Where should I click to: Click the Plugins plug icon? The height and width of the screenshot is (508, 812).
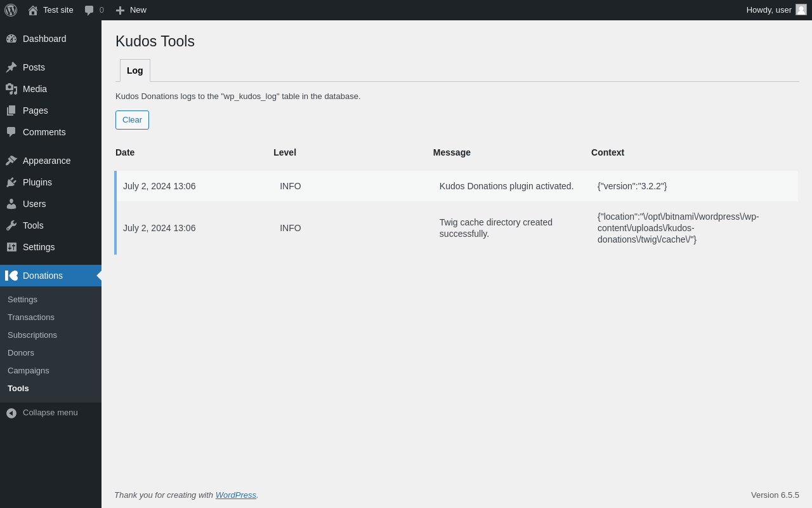(11, 182)
